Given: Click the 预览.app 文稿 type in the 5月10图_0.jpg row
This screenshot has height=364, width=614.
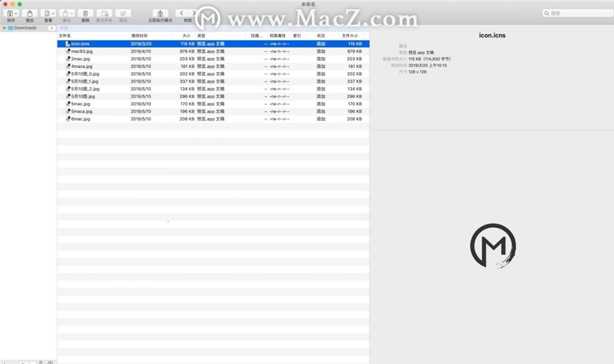Looking at the screenshot, I should pyautogui.click(x=211, y=73).
